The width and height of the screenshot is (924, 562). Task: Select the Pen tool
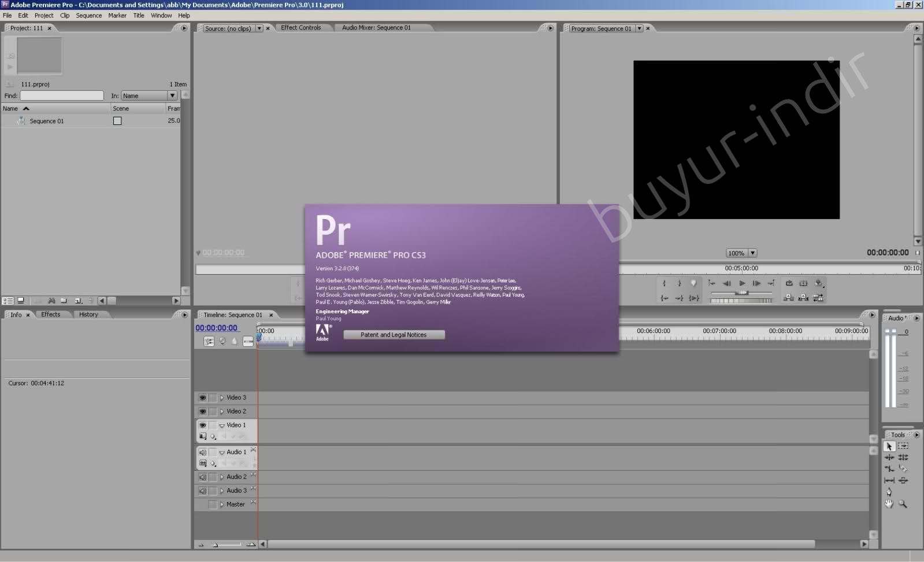pyautogui.click(x=889, y=492)
